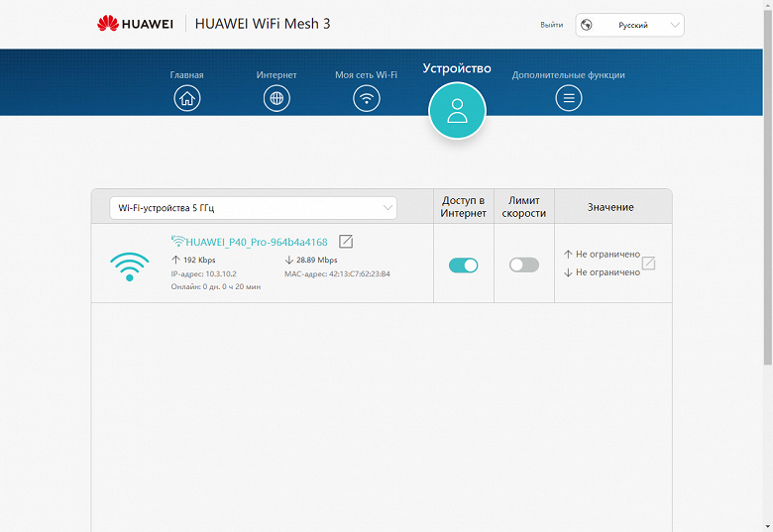Click the vertical page scrollbar thumb

768,187
